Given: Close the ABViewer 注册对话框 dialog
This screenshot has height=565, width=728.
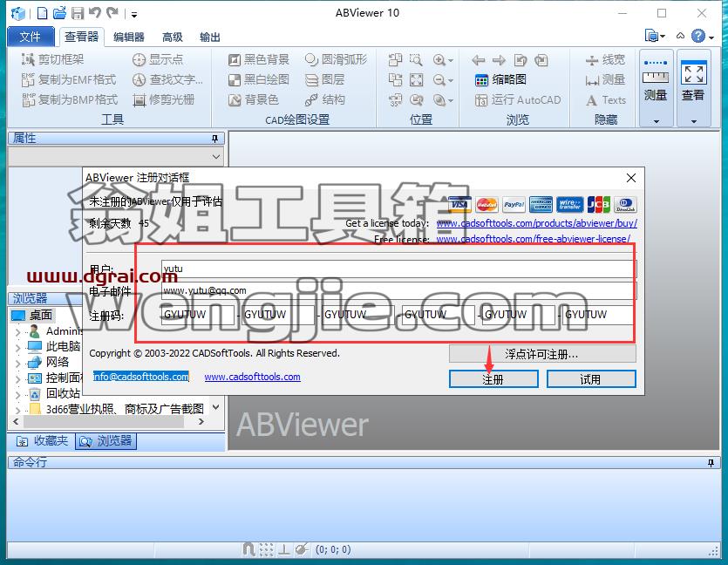Looking at the screenshot, I should pyautogui.click(x=631, y=178).
